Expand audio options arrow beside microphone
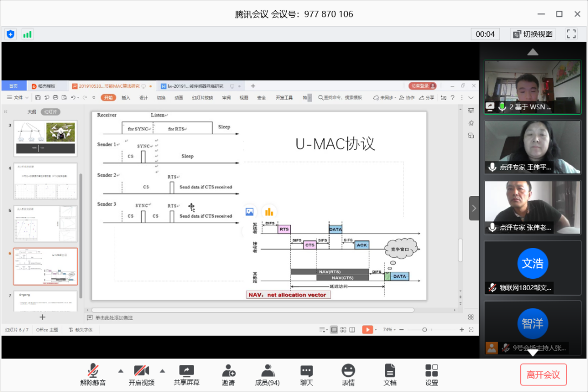 pos(121,371)
